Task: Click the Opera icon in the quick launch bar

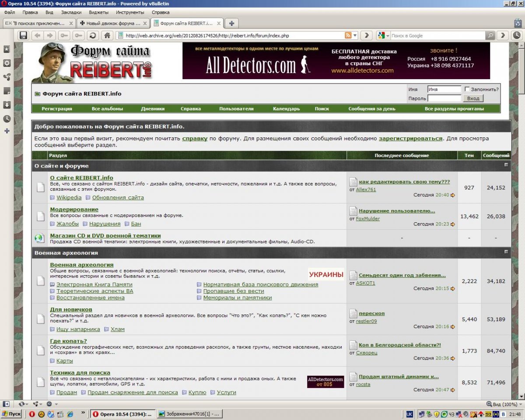Action: tap(32, 414)
